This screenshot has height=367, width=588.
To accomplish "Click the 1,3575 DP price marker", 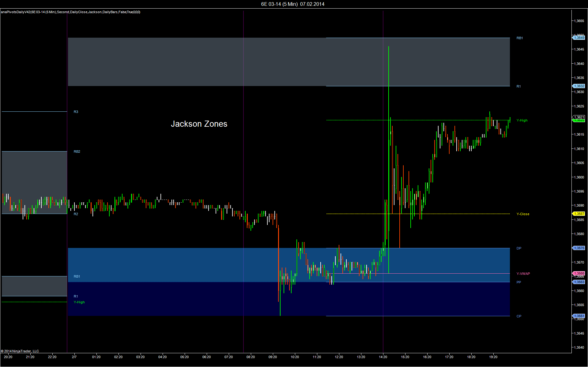I will point(579,248).
